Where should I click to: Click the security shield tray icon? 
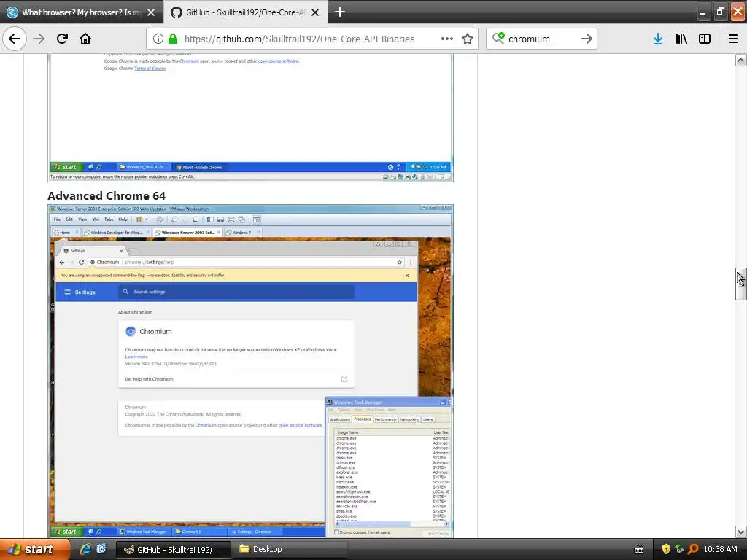(x=665, y=550)
